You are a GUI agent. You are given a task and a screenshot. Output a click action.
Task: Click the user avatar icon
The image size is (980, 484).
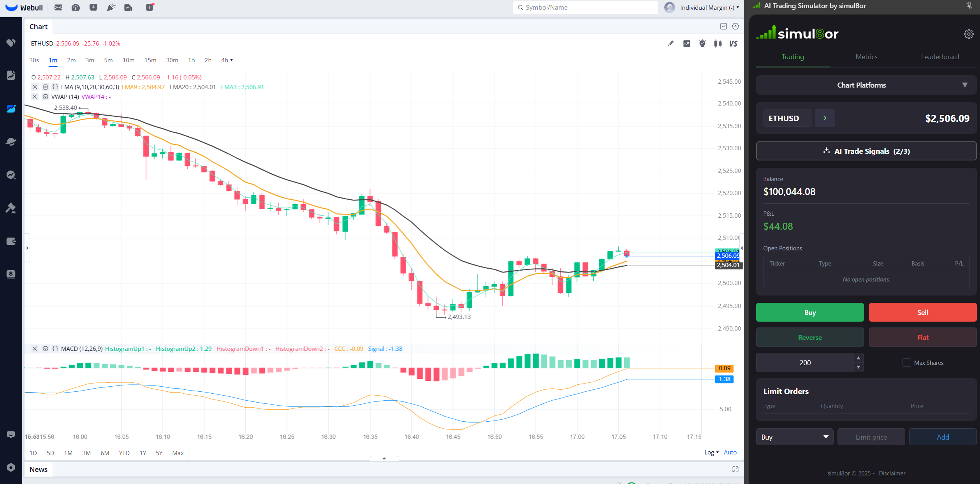click(669, 7)
